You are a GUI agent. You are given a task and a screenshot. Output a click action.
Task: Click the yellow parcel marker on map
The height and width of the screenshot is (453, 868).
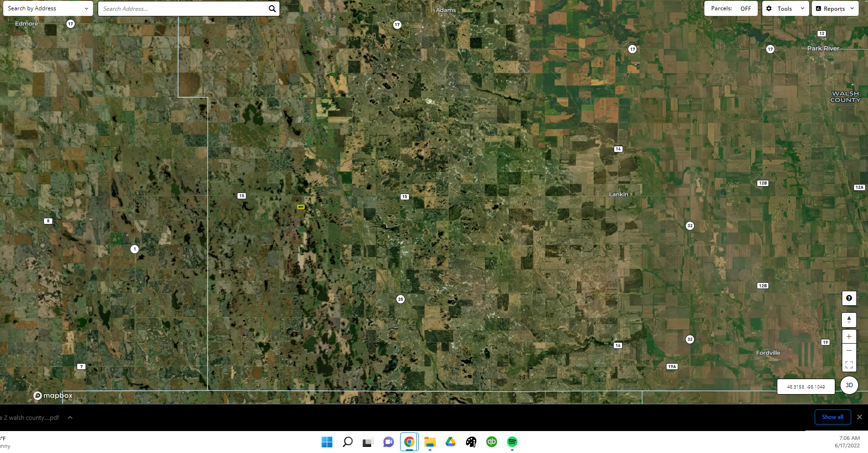point(301,207)
